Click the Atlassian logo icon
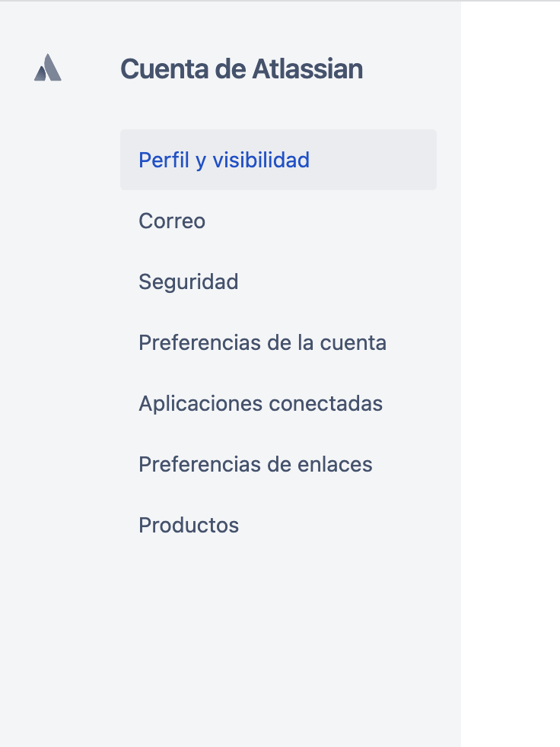This screenshot has width=560, height=747. pos(48,68)
